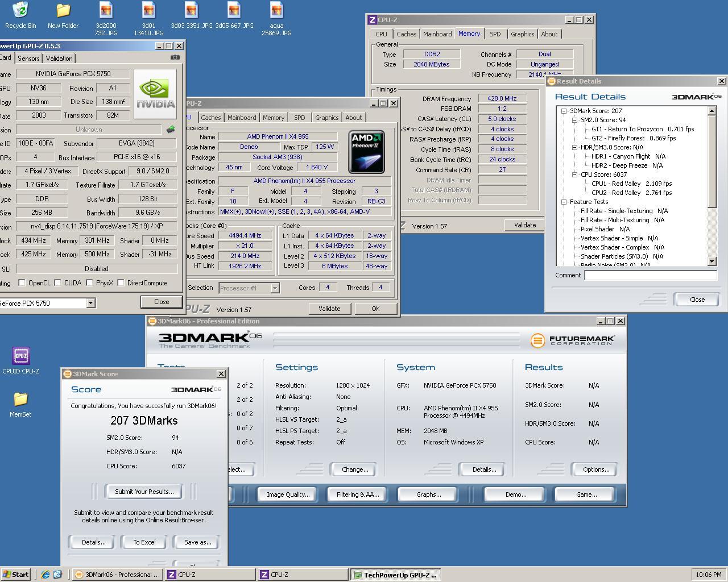Open the Mainboard tab in the front CPU-Z window

point(242,118)
